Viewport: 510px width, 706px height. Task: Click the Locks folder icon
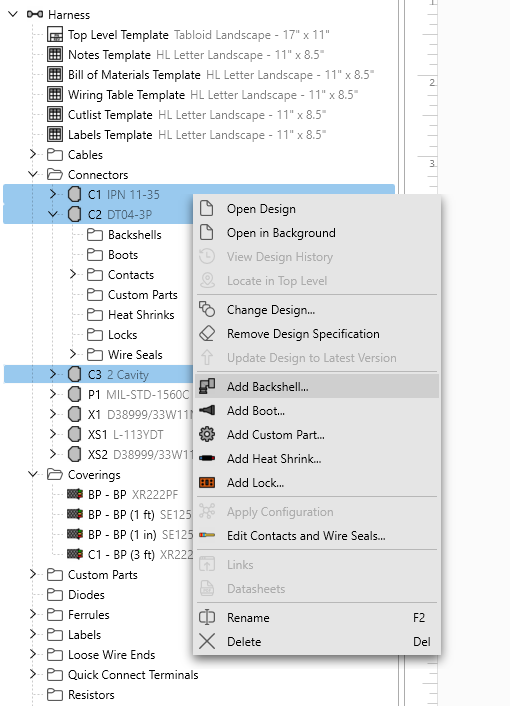tap(95, 335)
